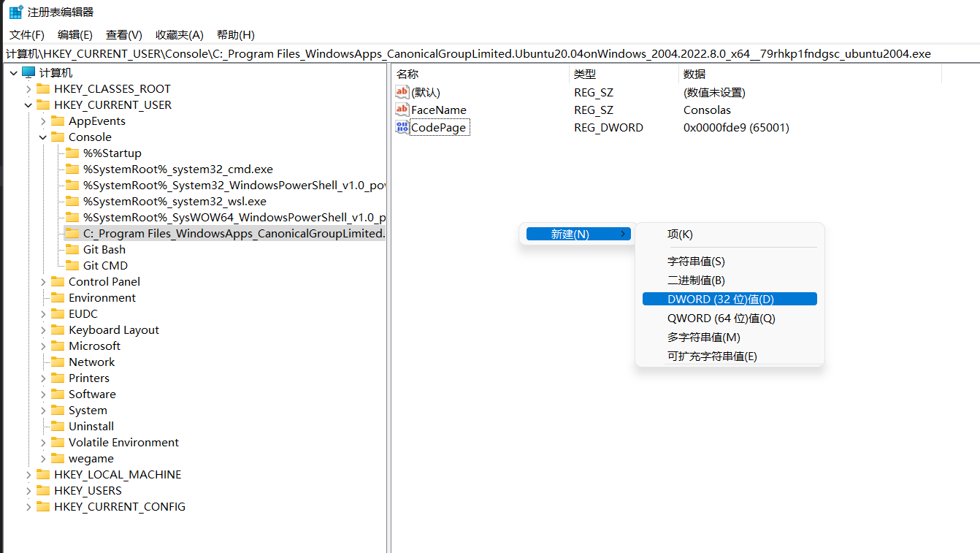The width and height of the screenshot is (980, 553).
Task: Expand HKEY_USERS tree node
Action: click(28, 490)
